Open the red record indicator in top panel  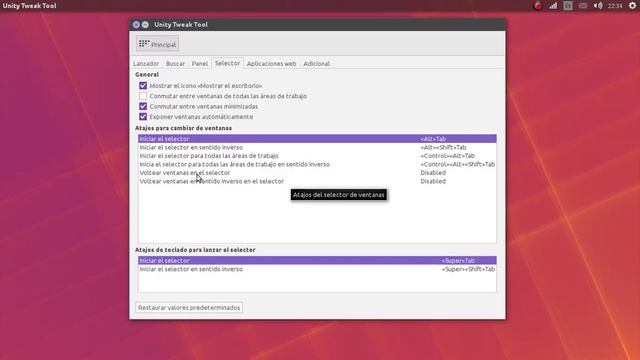[538, 6]
